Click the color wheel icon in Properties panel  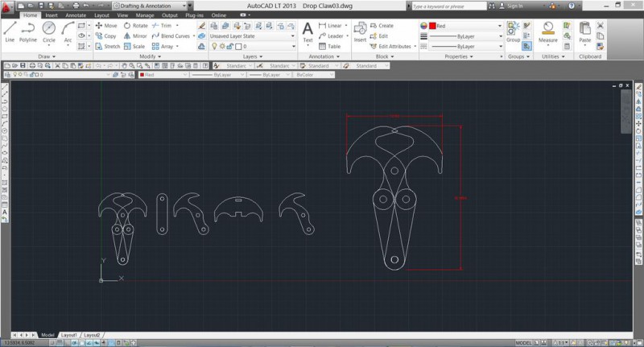(423, 26)
